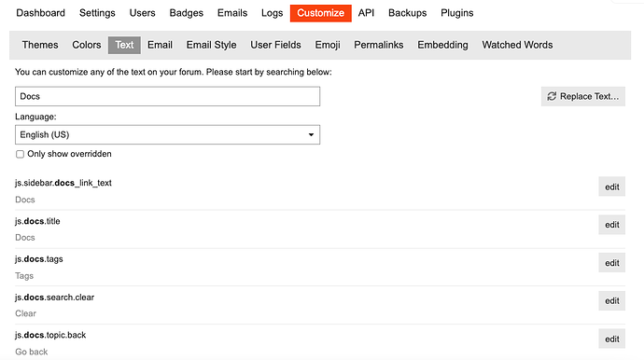The image size is (644, 360).
Task: Open the Permalinks sub-tab
Action: point(379,45)
